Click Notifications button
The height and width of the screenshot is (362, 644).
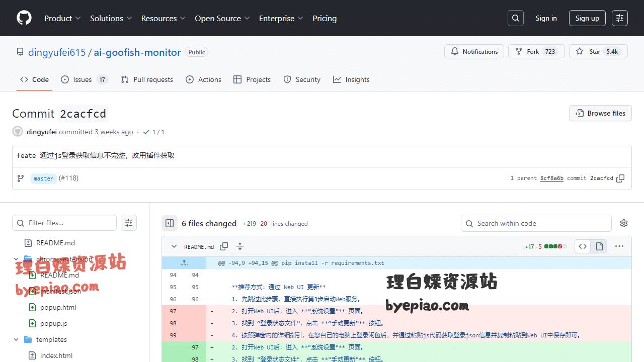click(474, 51)
